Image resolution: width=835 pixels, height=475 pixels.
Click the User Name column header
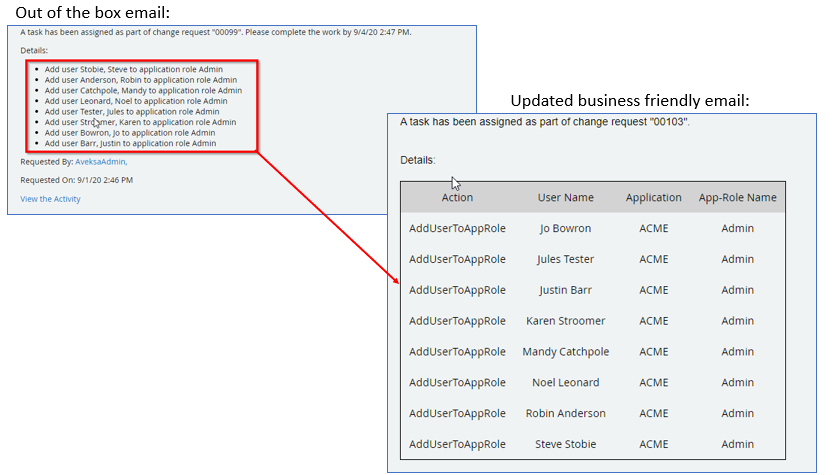coord(565,198)
